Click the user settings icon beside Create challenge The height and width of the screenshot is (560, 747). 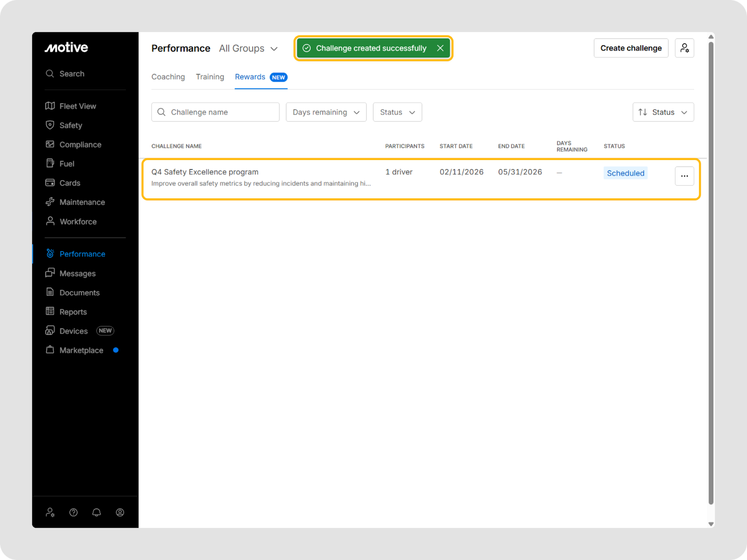point(684,48)
